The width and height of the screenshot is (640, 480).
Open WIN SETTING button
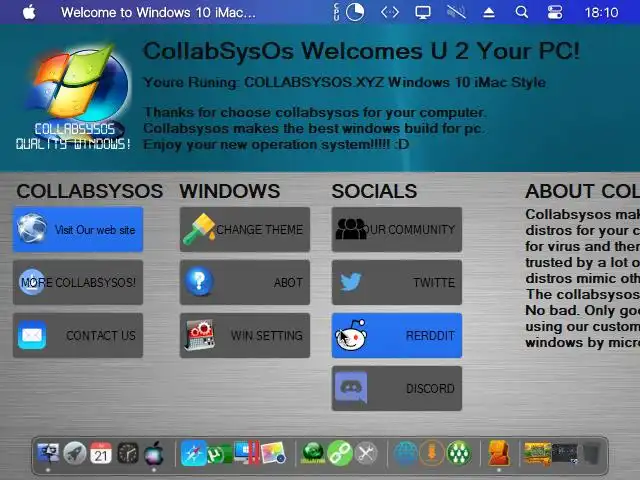[245, 336]
